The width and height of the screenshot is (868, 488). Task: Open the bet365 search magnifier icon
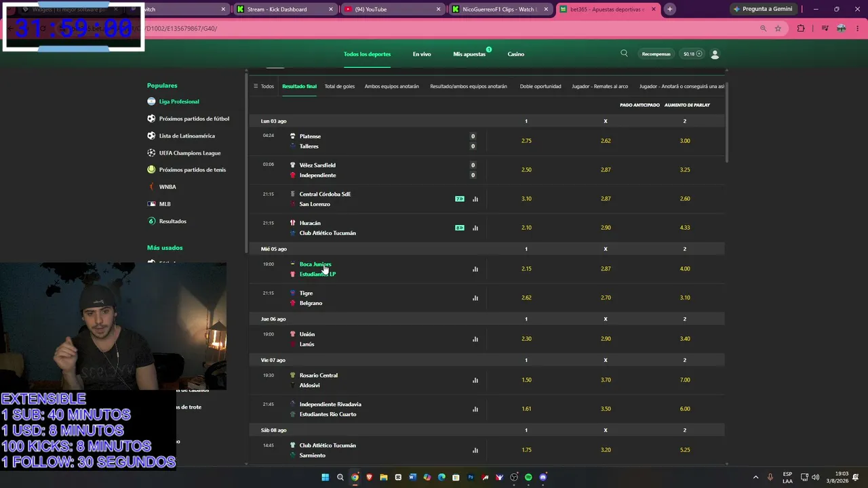[624, 54]
